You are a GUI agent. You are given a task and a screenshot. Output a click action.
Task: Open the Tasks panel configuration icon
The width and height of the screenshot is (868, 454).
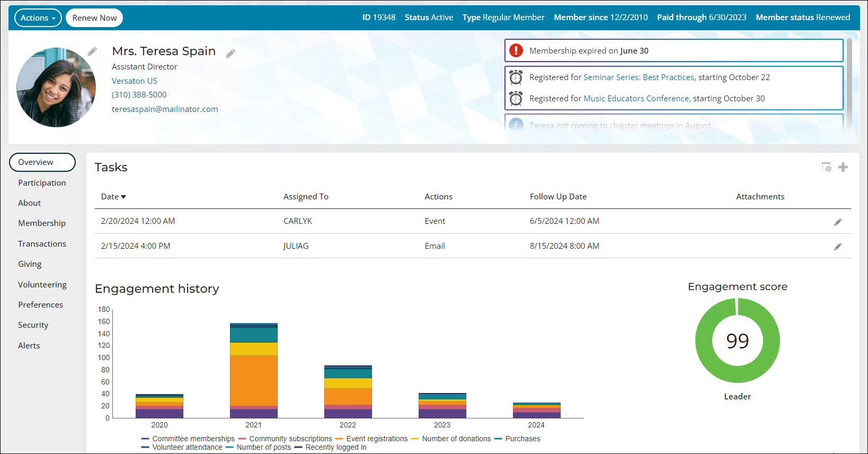click(826, 167)
